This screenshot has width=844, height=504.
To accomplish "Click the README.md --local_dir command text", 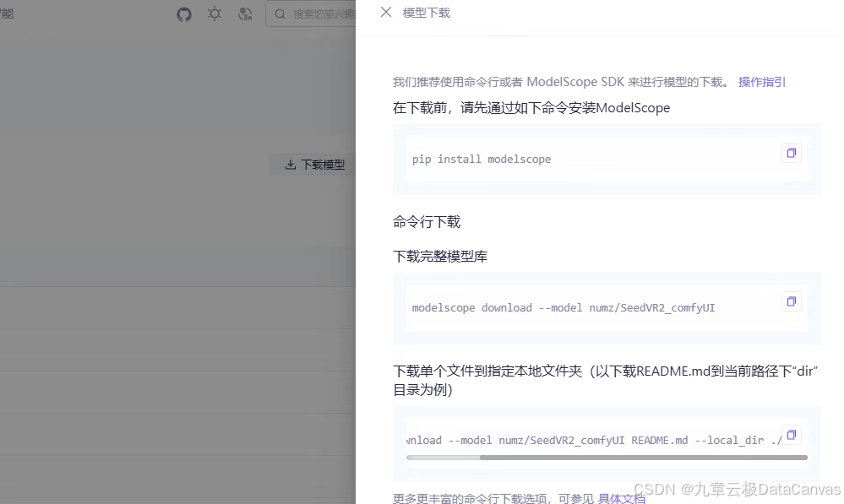I will tap(594, 440).
